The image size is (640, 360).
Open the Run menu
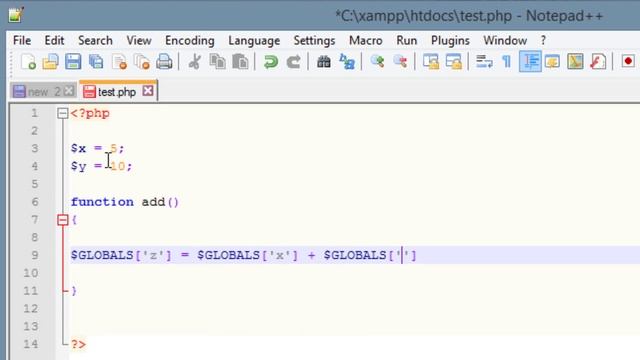click(407, 40)
